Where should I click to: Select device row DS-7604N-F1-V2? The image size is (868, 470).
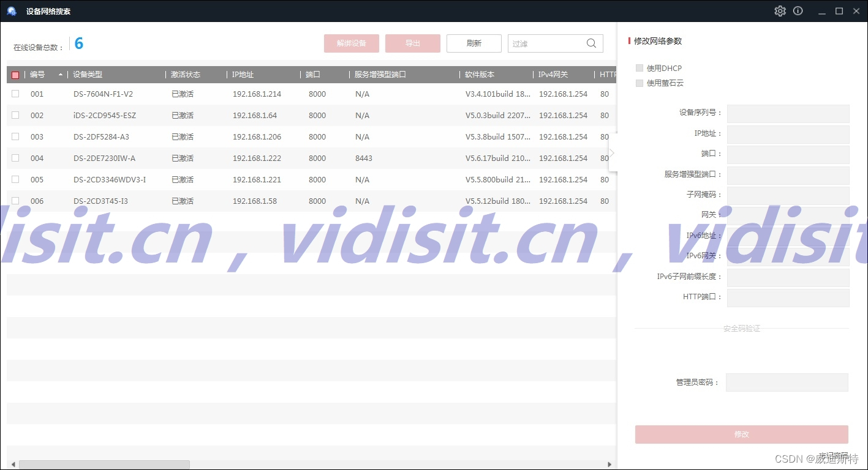[311, 94]
